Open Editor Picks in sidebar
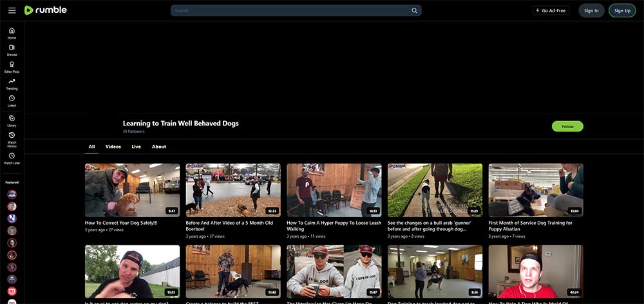 pos(12,67)
